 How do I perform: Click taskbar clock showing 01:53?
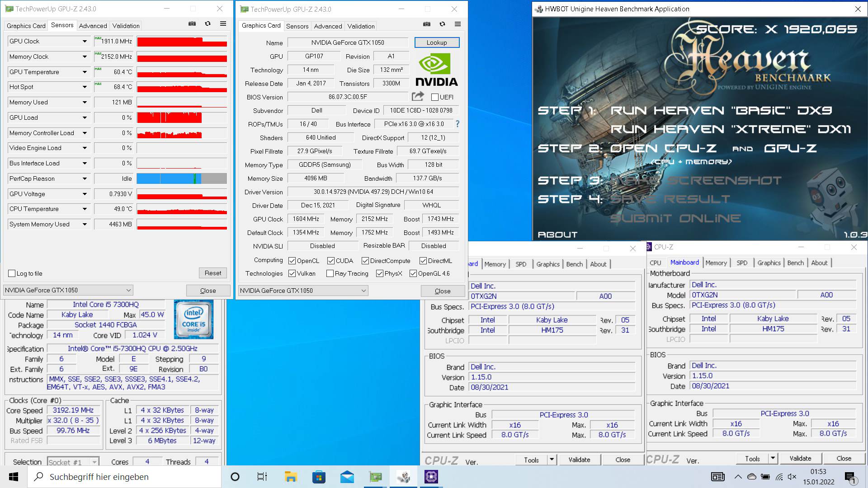point(818,477)
